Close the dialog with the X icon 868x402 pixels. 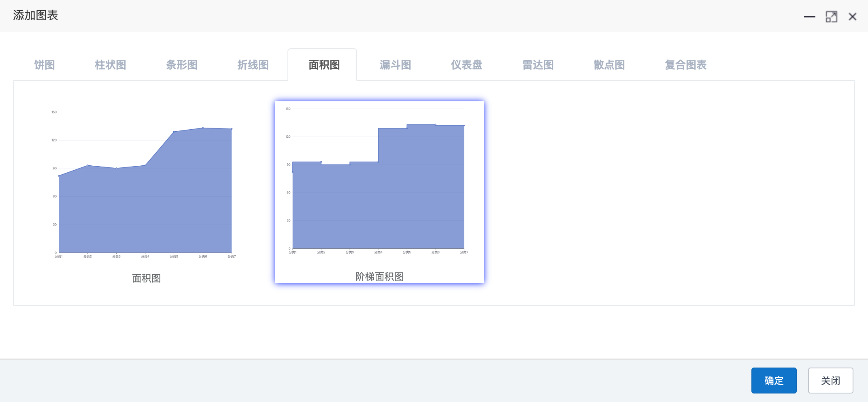(853, 17)
